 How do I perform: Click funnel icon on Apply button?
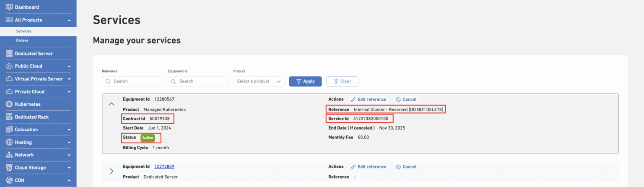[299, 81]
